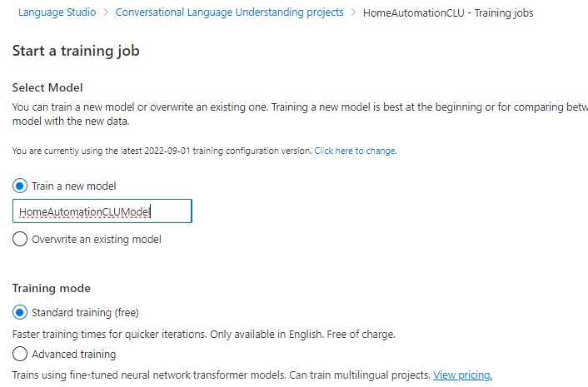The height and width of the screenshot is (387, 588).
Task: Open the Language Studio breadcrumb link
Action: (57, 13)
